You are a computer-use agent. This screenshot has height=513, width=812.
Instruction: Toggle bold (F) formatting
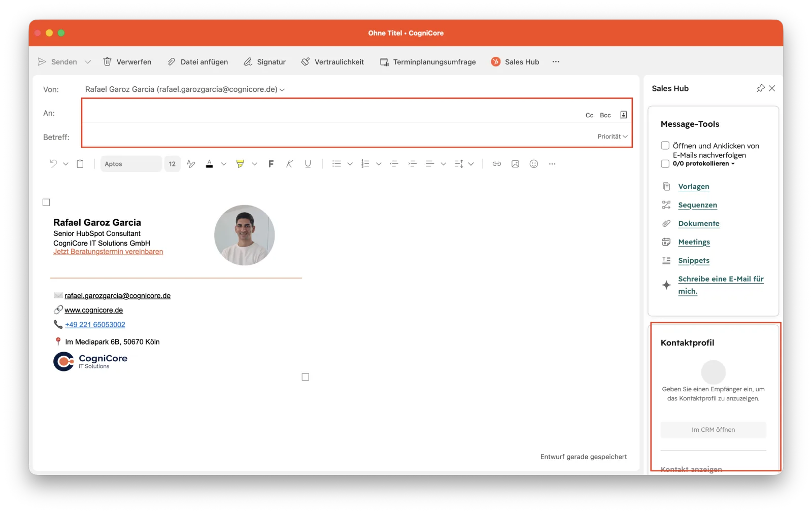271,164
